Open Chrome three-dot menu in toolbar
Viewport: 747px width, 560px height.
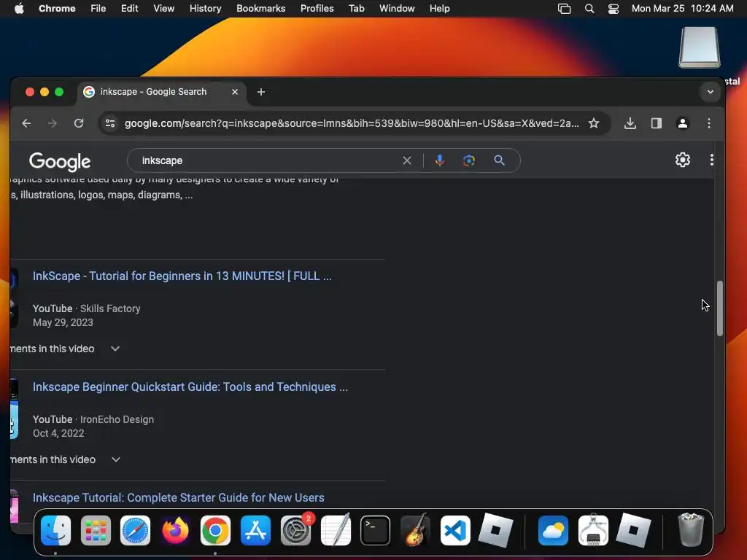click(x=709, y=123)
